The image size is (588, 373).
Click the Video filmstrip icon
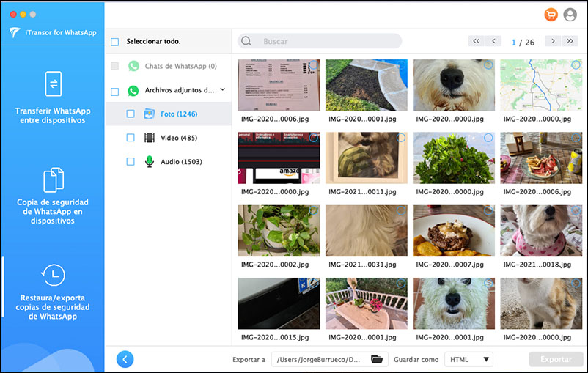click(150, 138)
